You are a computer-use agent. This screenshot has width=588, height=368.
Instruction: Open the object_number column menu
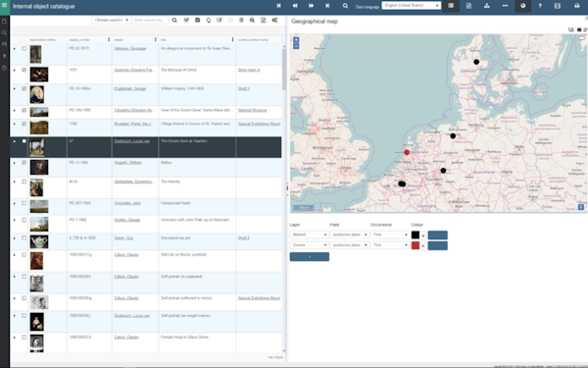point(109,39)
